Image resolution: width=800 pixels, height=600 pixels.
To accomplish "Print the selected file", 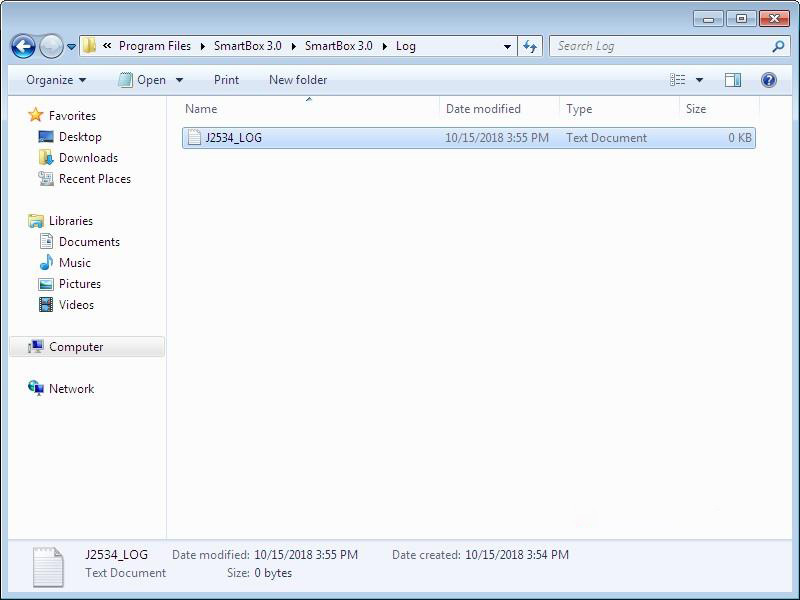I will click(226, 80).
